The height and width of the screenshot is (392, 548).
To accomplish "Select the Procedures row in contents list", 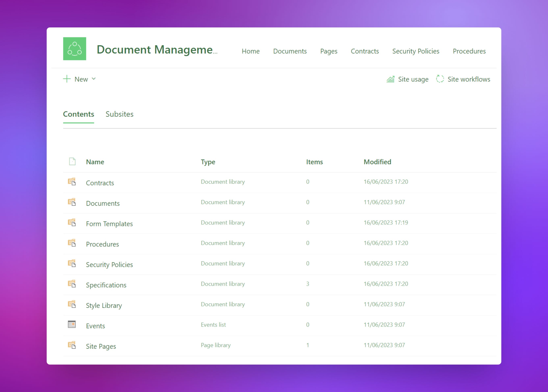I will point(102,244).
